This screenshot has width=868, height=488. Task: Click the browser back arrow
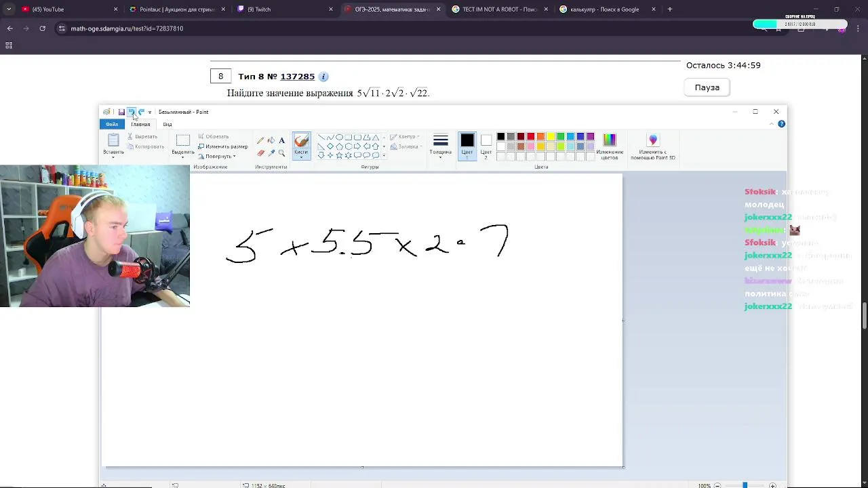pos(9,28)
